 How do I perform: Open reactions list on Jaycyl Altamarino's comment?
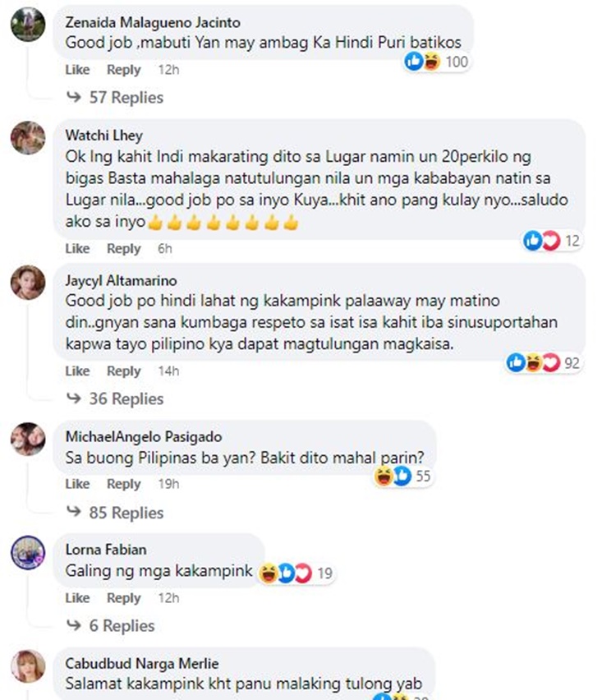pos(543,362)
